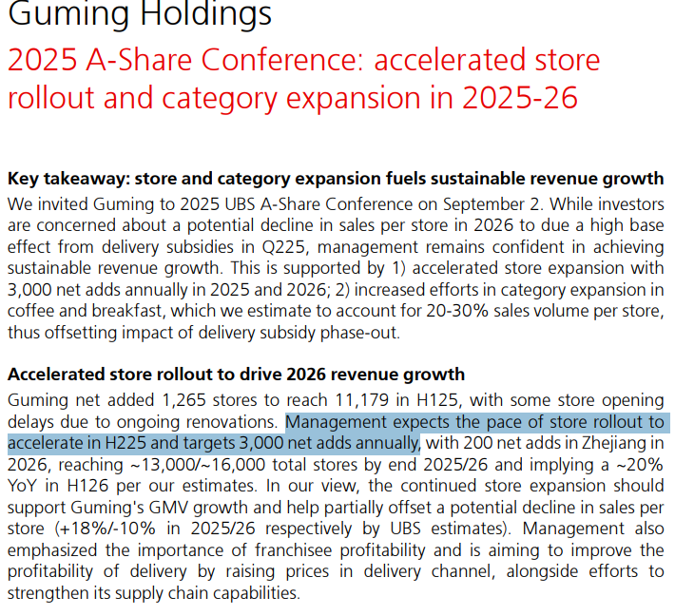Click the line starting 'profitability of delivery by raising prices'
Image resolution: width=675 pixels, height=616 pixels.
(x=336, y=571)
